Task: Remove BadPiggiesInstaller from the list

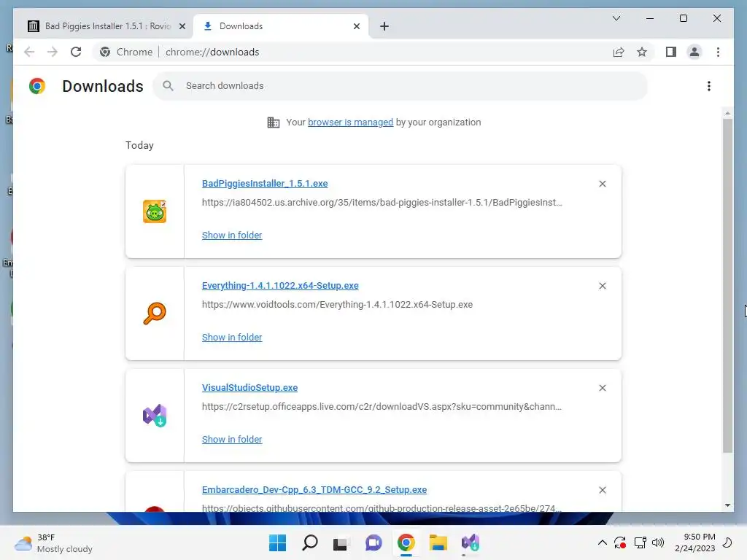Action: tap(602, 184)
